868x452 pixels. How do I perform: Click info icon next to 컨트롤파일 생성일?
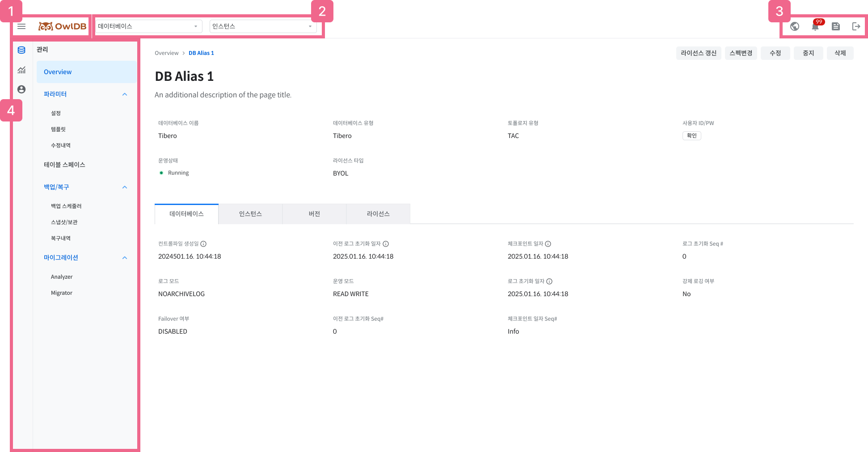pos(203,244)
